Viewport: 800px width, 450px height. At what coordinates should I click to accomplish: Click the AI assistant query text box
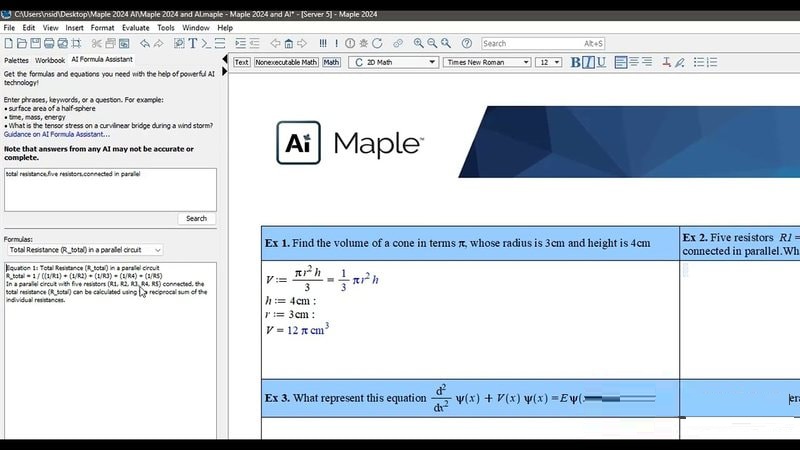pos(110,190)
